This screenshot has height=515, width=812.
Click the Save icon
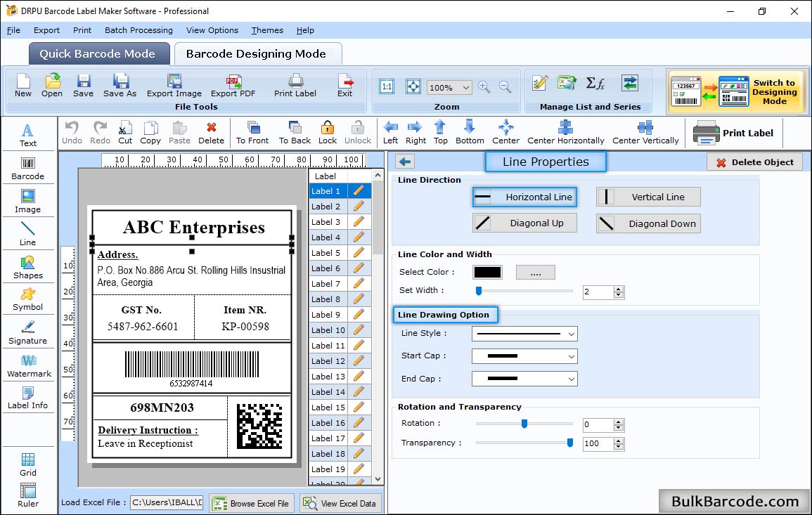click(84, 86)
